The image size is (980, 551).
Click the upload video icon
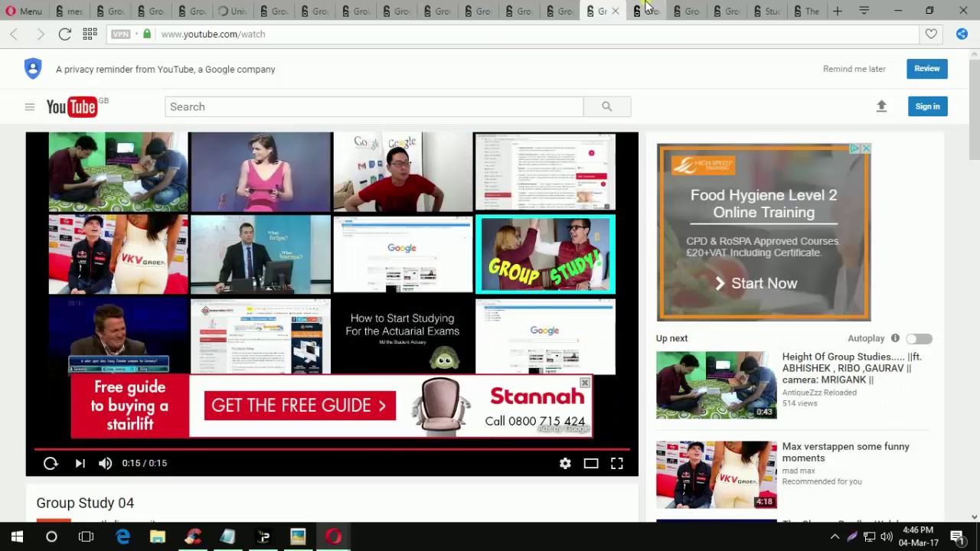[881, 106]
